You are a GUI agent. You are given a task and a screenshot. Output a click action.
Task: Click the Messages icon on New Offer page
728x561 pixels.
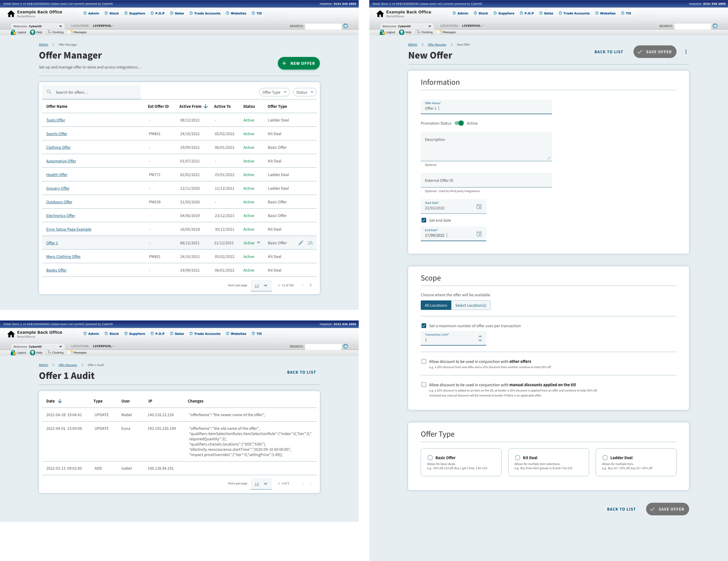pos(440,32)
